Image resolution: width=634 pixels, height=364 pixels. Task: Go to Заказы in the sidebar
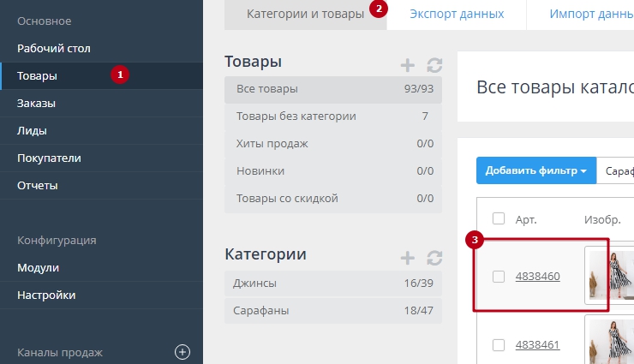37,104
